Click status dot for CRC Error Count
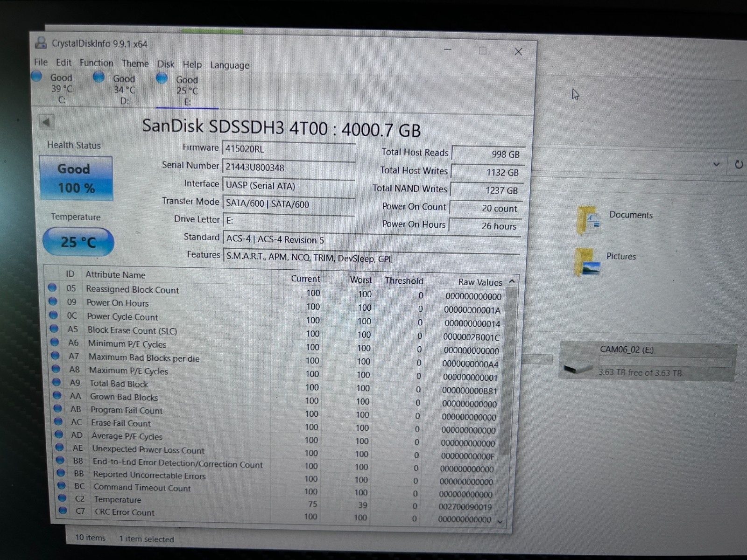The image size is (747, 560). (x=63, y=510)
